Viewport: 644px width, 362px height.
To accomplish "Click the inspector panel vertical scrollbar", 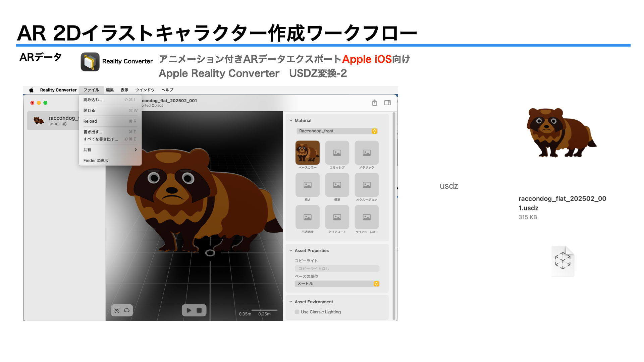I will [394, 216].
